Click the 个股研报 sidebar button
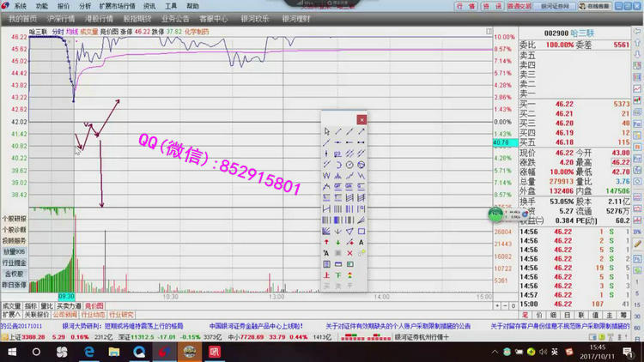644x362 pixels. coord(14,219)
